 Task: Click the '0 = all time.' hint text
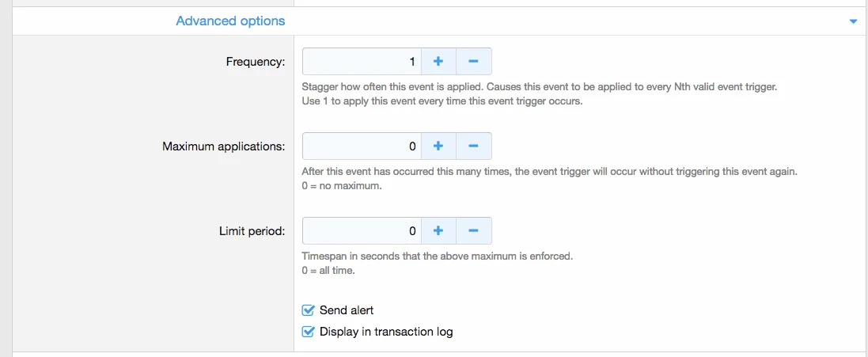328,271
